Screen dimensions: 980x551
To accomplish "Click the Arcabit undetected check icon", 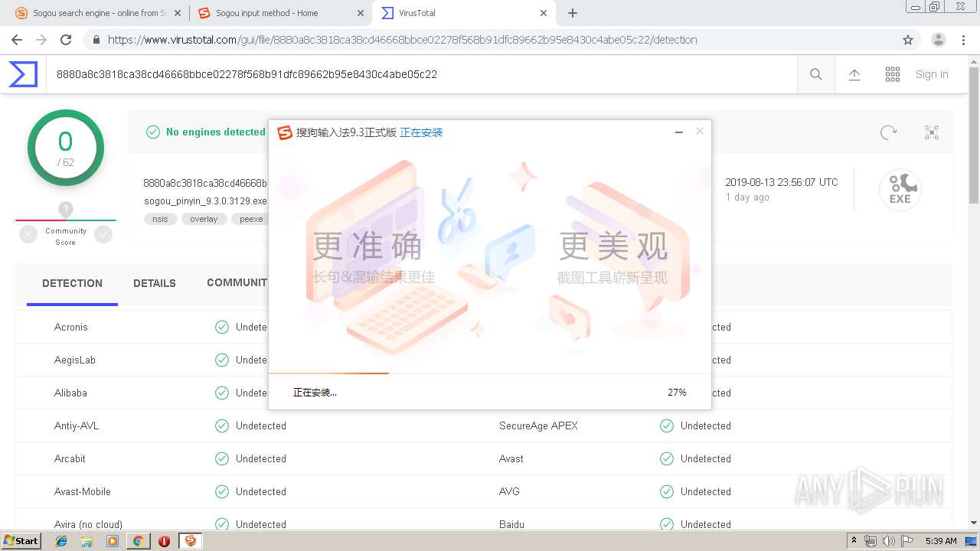I will click(x=222, y=458).
